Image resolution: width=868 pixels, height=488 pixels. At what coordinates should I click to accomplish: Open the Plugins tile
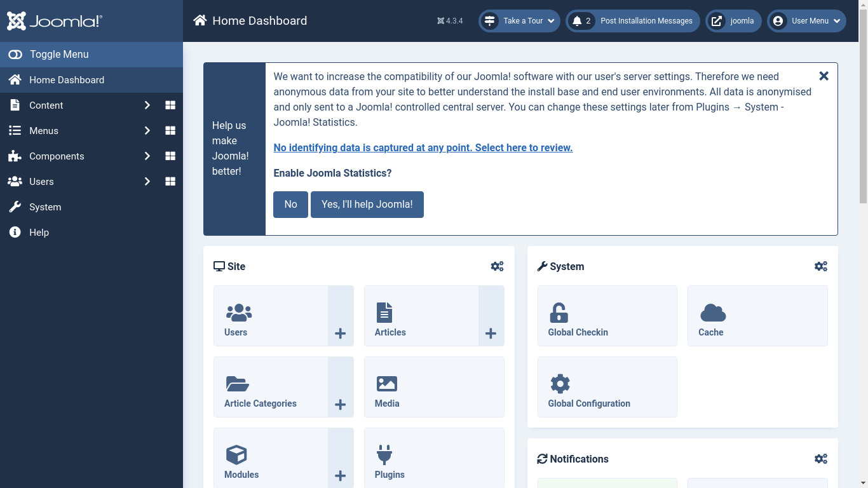coord(434,458)
